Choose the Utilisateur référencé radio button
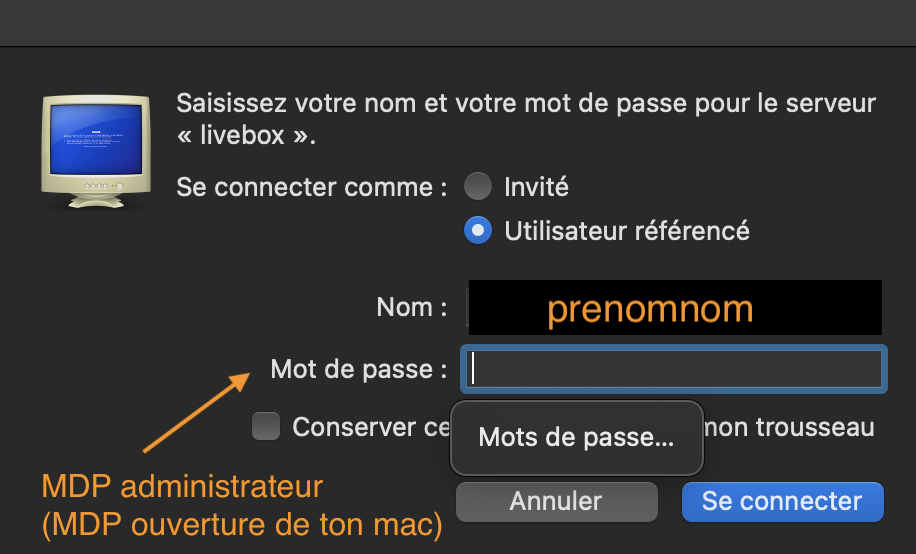Screen dimensions: 916x554 coord(479,230)
